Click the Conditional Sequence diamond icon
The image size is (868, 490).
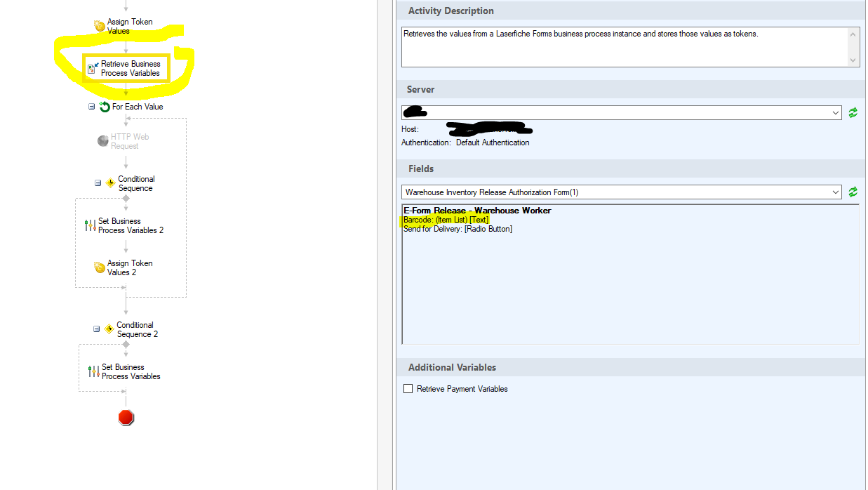tap(110, 183)
